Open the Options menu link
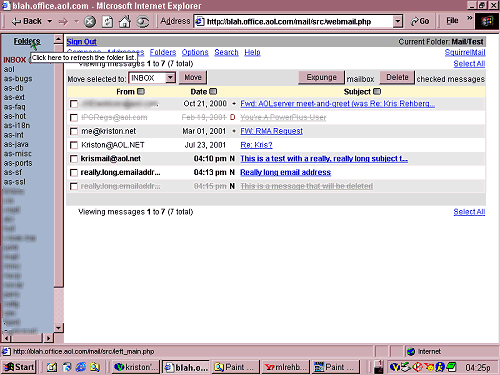 (195, 52)
